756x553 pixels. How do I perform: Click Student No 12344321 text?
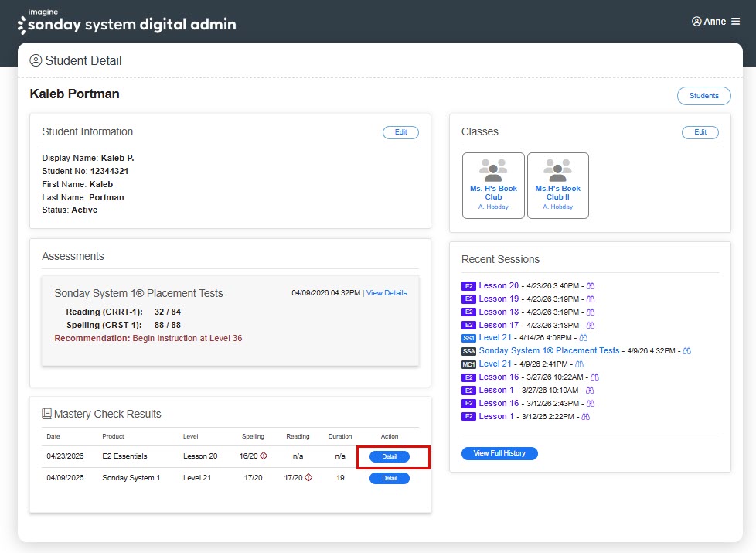pos(85,171)
